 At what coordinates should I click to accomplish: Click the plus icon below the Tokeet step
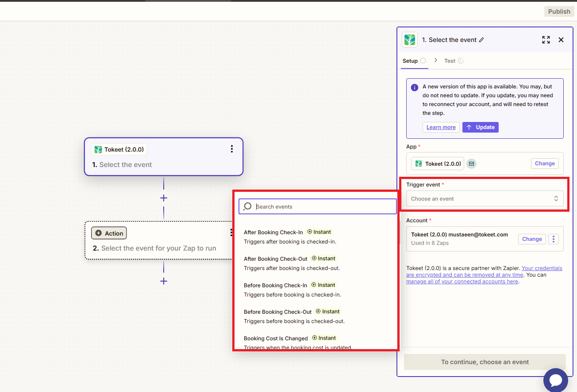[164, 198]
